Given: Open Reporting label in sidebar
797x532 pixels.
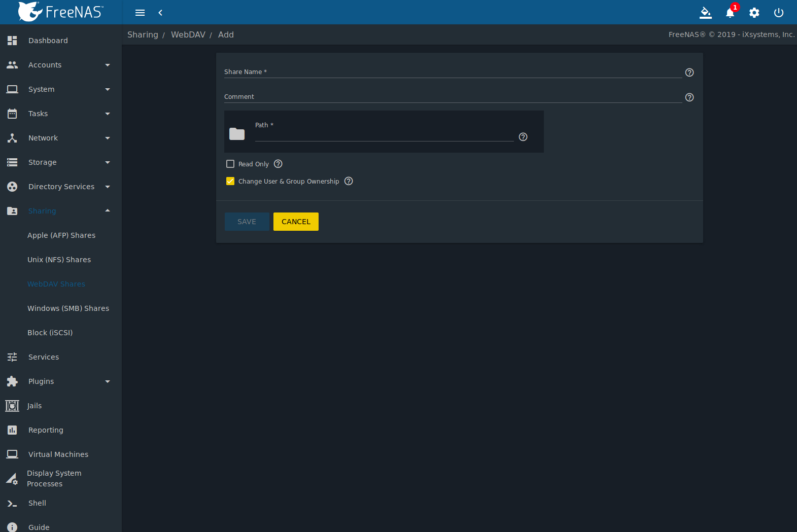Looking at the screenshot, I should [46, 430].
